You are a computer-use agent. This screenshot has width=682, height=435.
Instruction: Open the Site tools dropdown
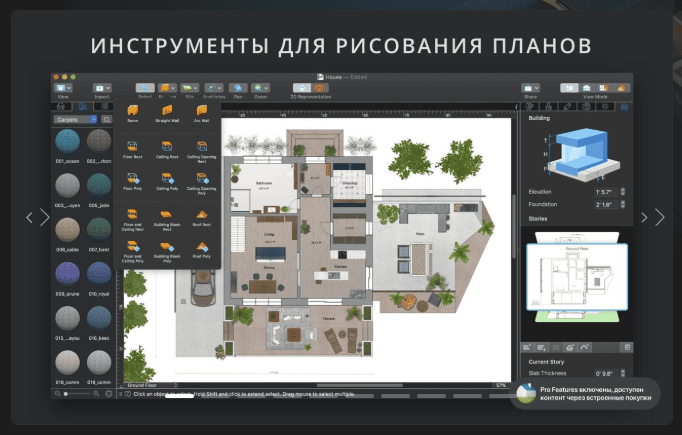click(190, 88)
